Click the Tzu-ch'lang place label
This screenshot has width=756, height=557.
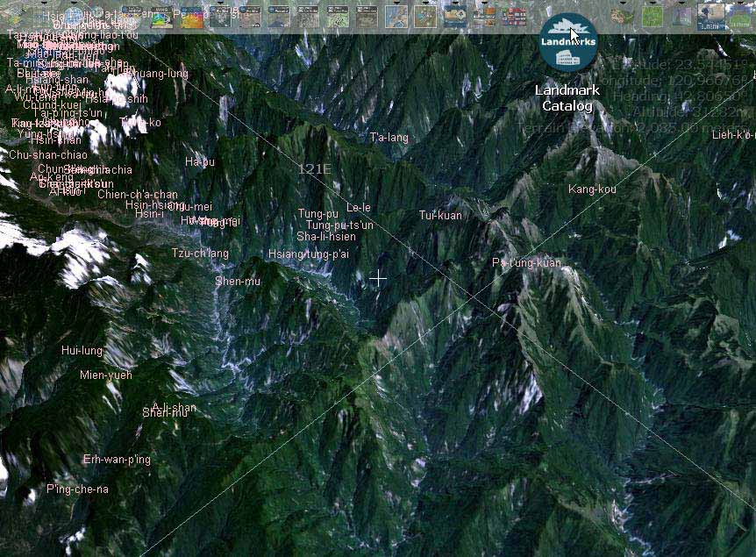(x=200, y=254)
